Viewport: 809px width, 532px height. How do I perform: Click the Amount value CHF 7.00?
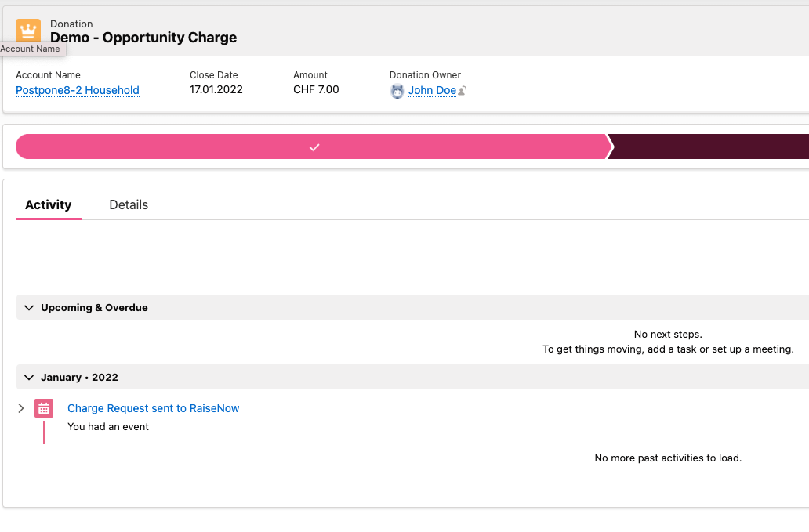[316, 89]
